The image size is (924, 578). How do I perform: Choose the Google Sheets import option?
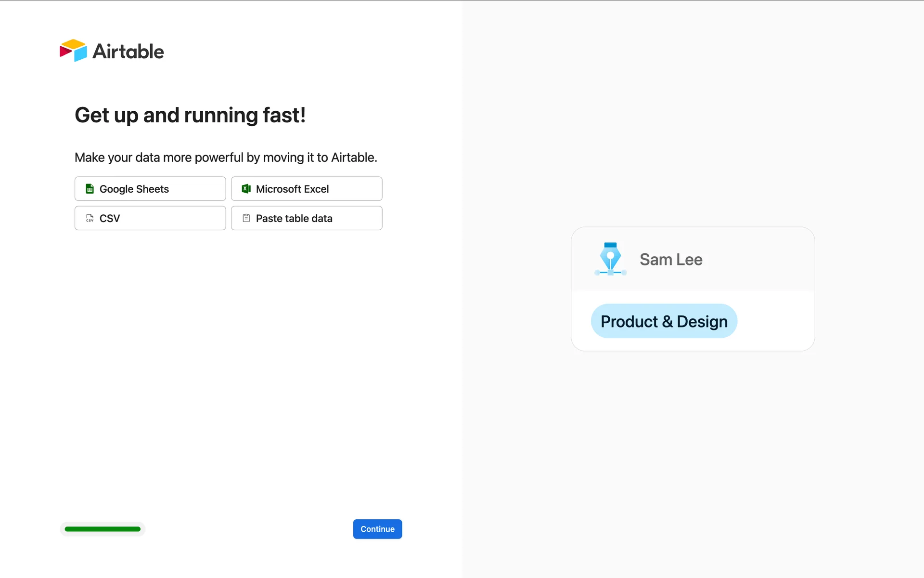pyautogui.click(x=150, y=189)
